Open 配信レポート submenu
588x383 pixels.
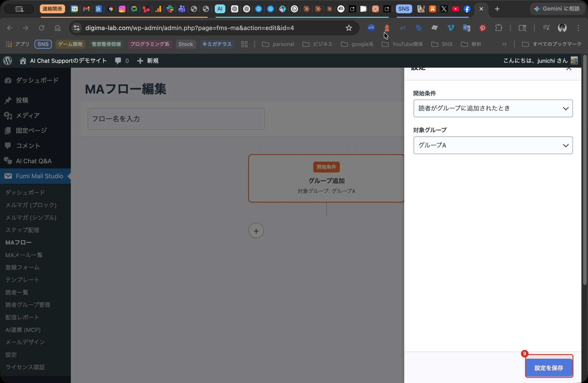tap(22, 317)
